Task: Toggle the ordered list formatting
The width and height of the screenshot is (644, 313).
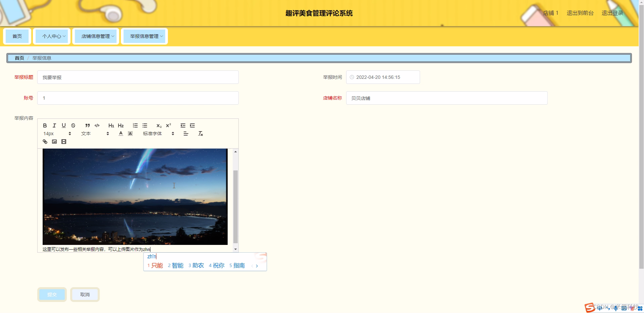Action: coord(135,125)
